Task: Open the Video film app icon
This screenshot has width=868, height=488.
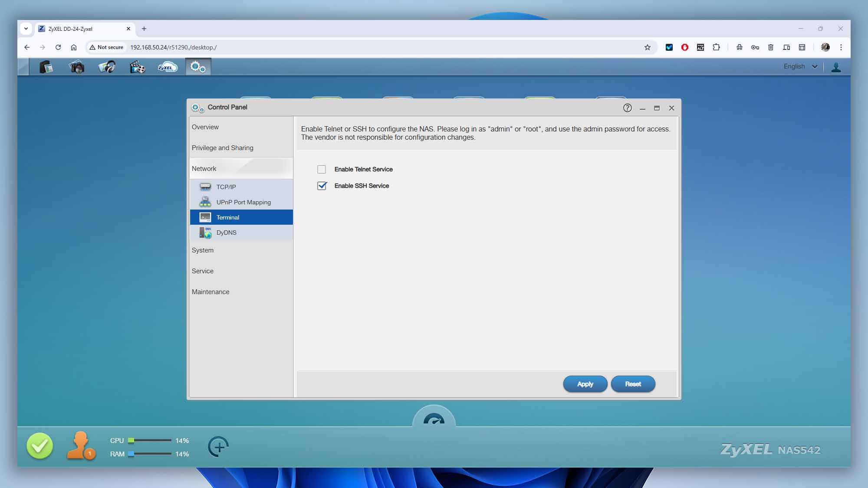Action: (137, 67)
